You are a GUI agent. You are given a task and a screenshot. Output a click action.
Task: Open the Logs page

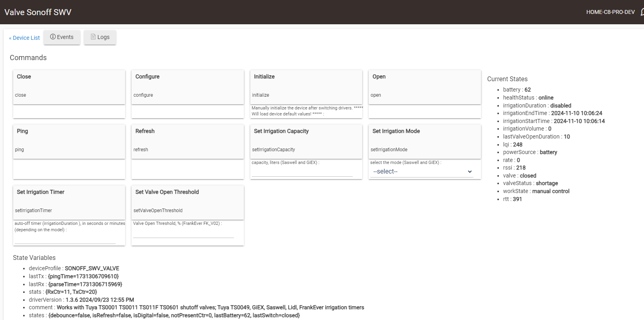pos(100,37)
